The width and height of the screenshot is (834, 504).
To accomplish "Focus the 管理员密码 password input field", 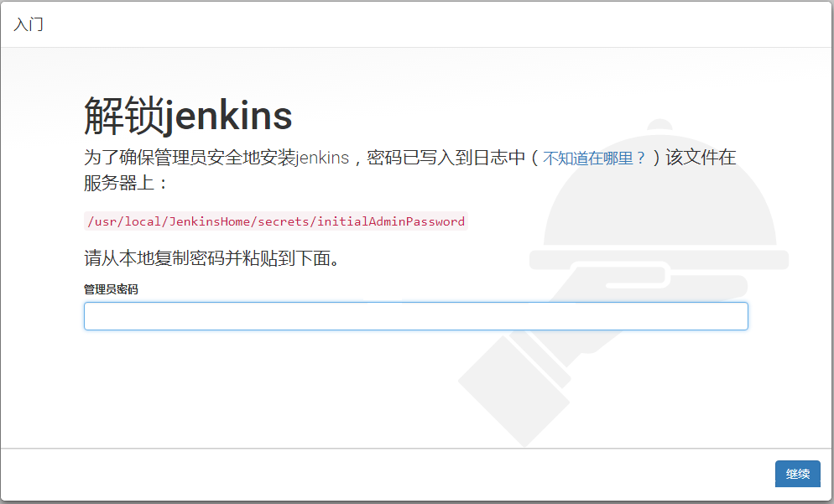I will click(416, 316).
